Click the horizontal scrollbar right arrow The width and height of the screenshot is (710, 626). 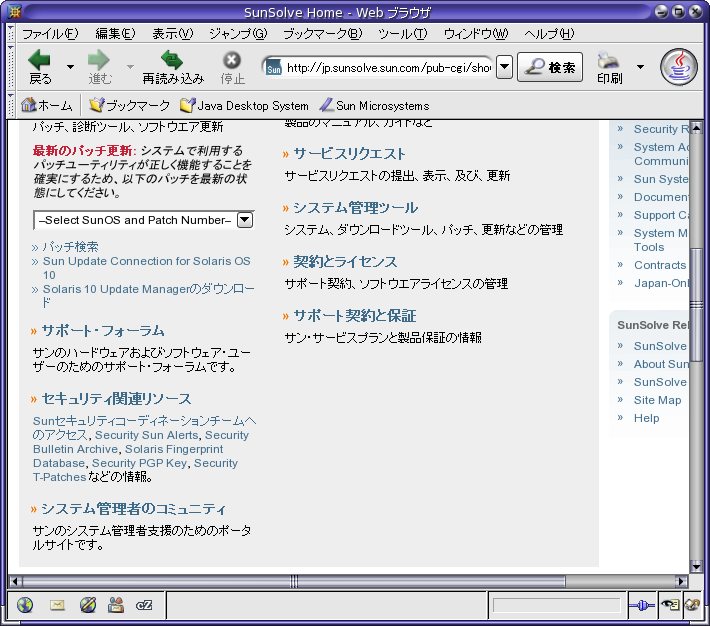(681, 581)
